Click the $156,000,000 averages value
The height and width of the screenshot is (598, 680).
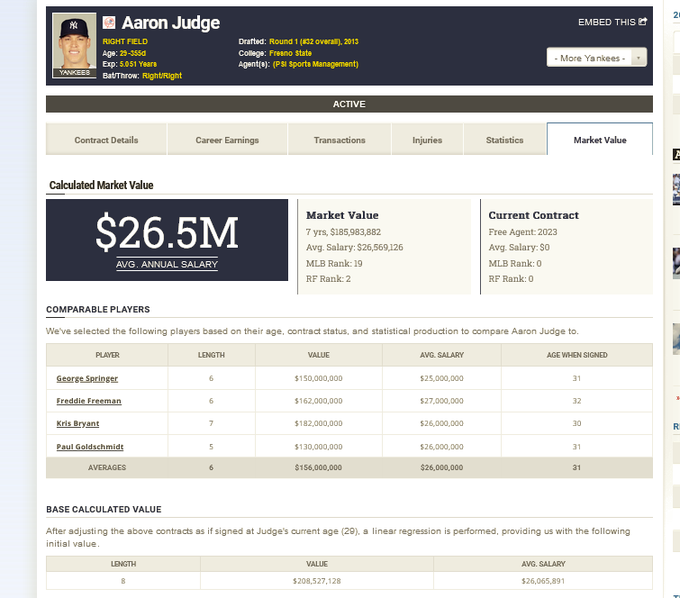[319, 467]
